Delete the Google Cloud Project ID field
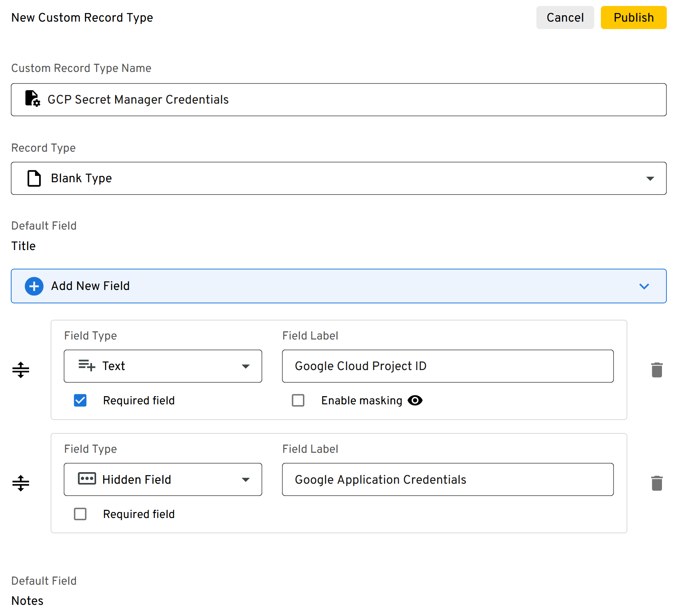Viewport: 675px width, 616px height. 657,370
